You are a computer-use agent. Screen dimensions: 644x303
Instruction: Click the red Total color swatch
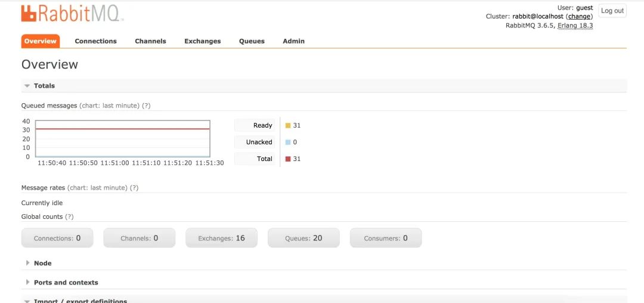pos(288,159)
